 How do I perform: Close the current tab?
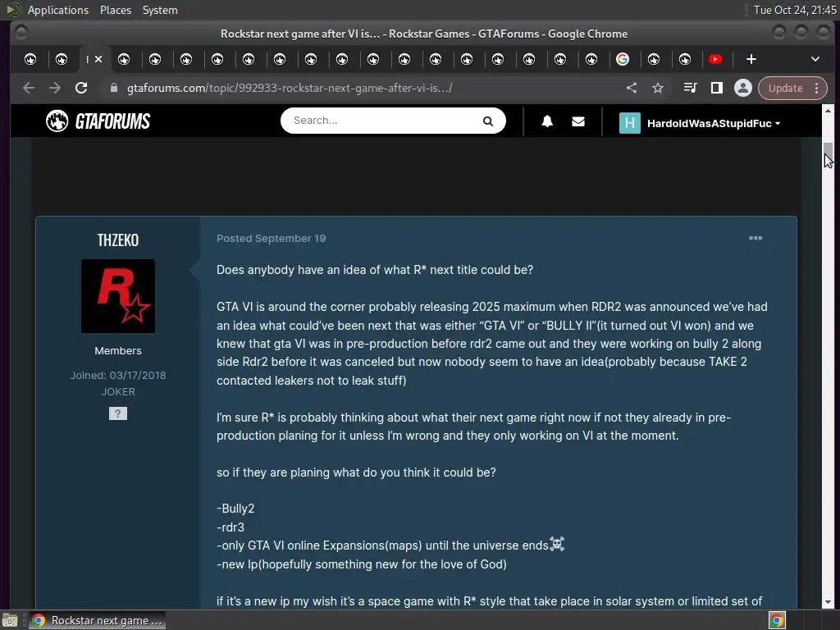coord(98,59)
